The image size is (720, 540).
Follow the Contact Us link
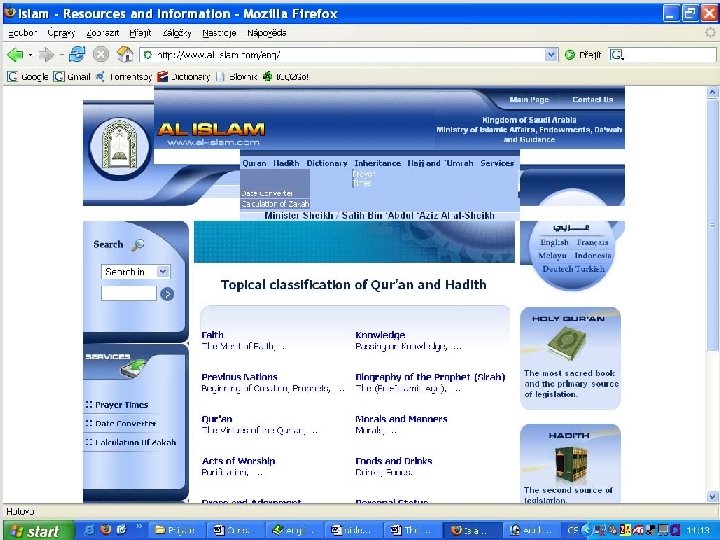592,100
